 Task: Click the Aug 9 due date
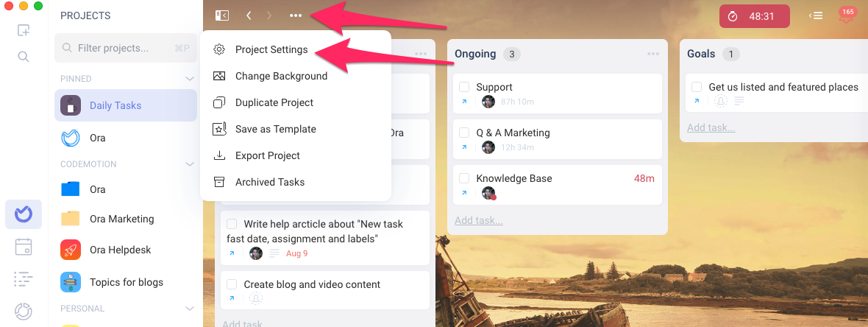(296, 253)
